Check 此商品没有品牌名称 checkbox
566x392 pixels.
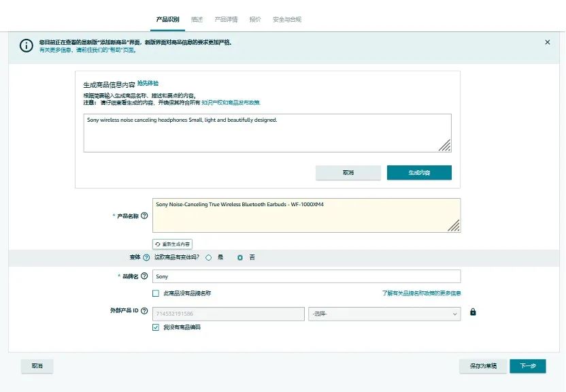156,293
